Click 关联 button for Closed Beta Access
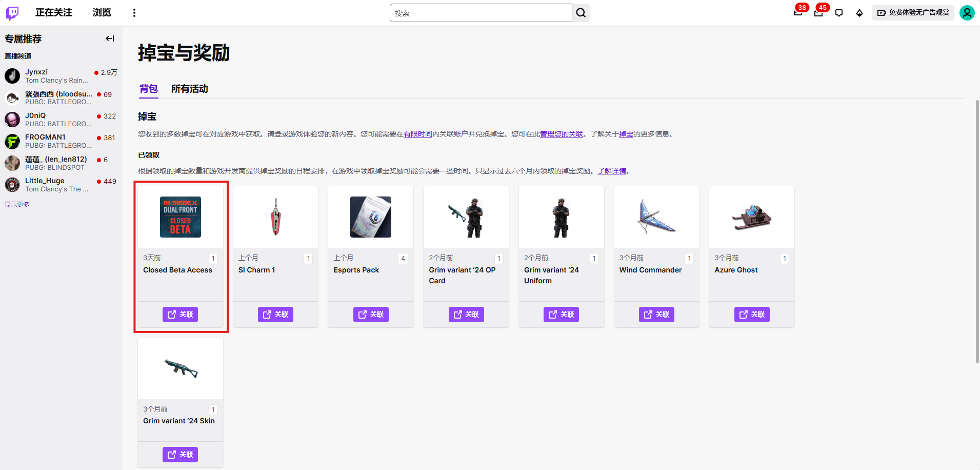Screen dimensions: 980x470 pyautogui.click(x=181, y=315)
